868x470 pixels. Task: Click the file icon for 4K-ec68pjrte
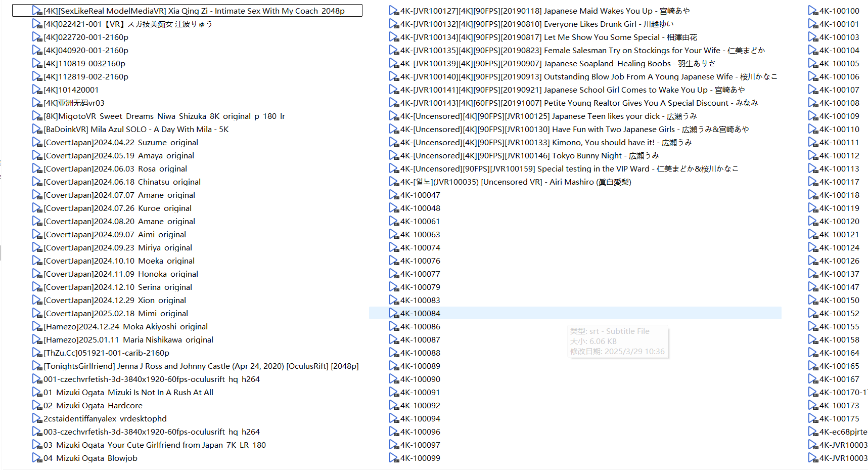pos(813,432)
